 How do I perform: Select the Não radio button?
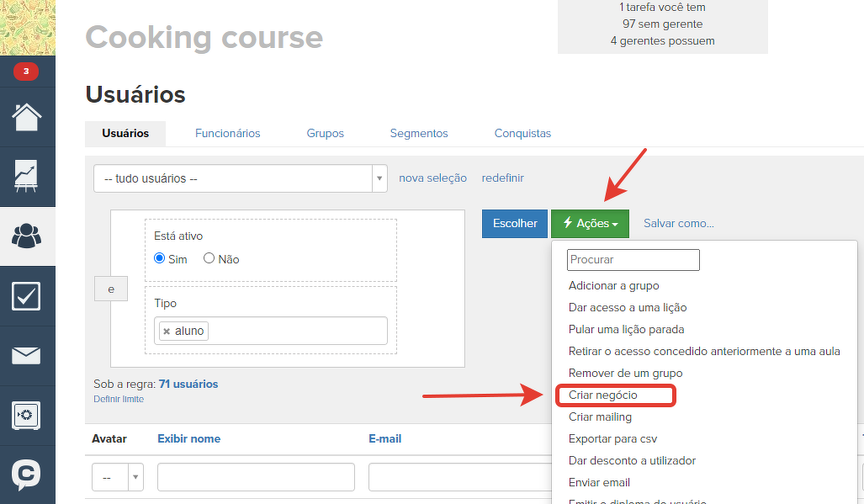coord(209,259)
